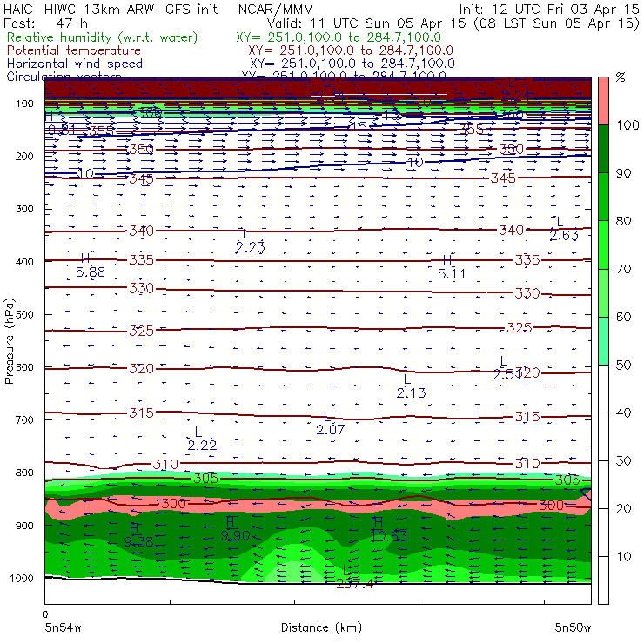Click the 90–100% darkest green colorbar segment
The width and height of the screenshot is (644, 644).
(603, 149)
